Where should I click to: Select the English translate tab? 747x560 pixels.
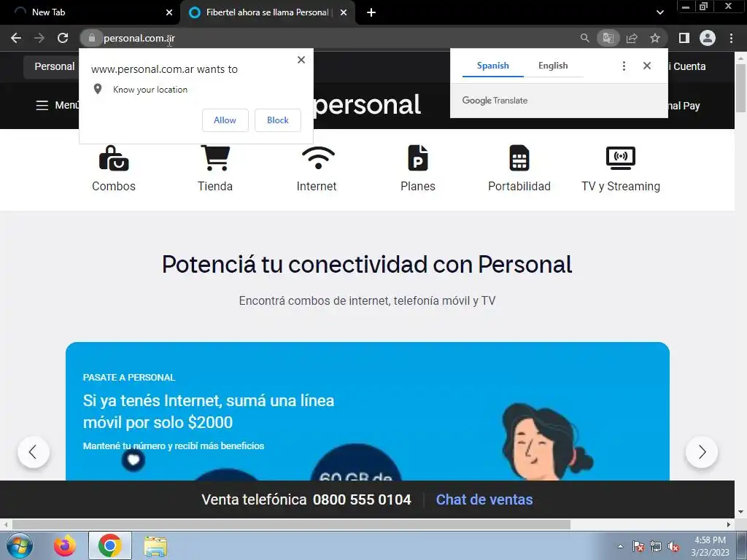click(553, 66)
